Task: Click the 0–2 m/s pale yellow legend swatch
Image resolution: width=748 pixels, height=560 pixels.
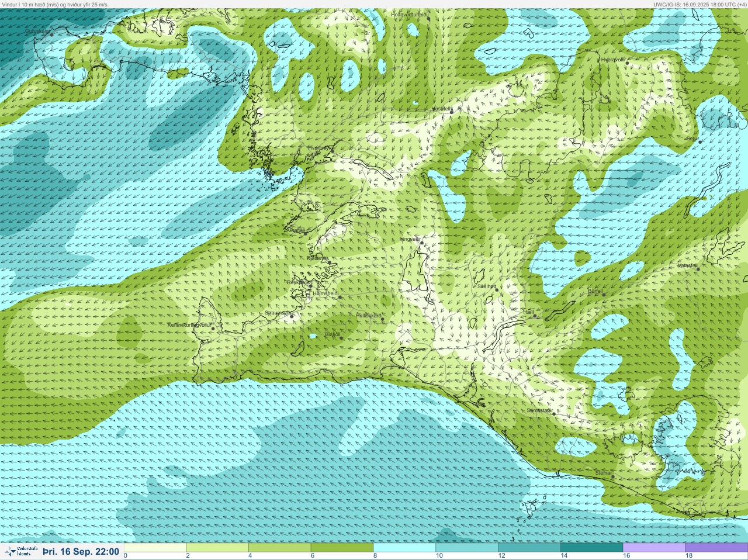Action: coord(155,548)
